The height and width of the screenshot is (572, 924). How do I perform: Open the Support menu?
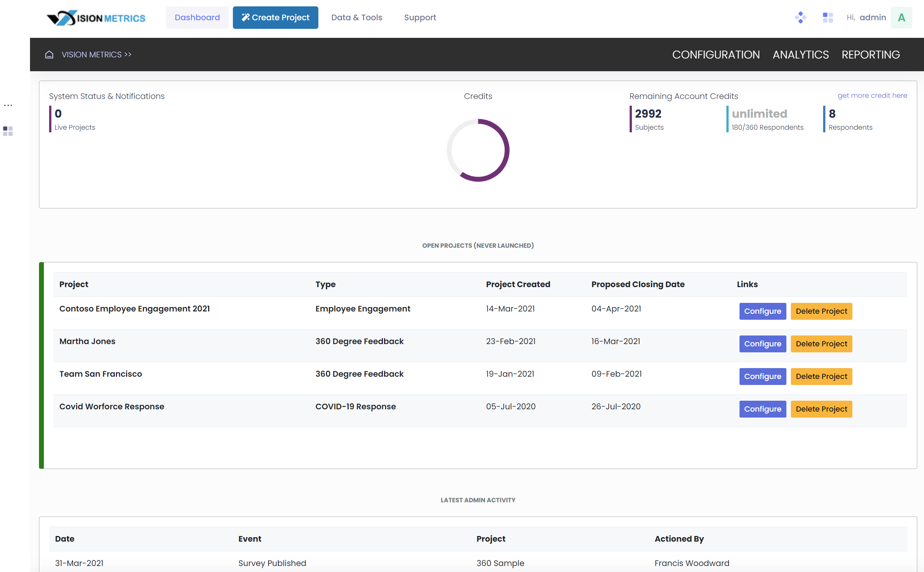420,17
